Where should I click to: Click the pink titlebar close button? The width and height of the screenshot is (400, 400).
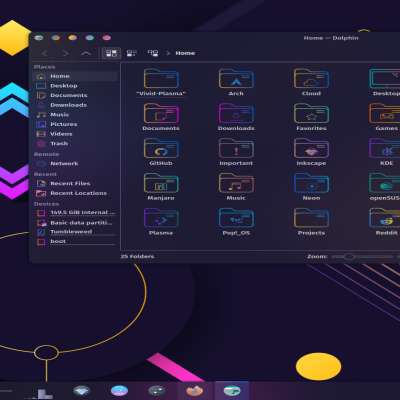pyautogui.click(x=107, y=38)
